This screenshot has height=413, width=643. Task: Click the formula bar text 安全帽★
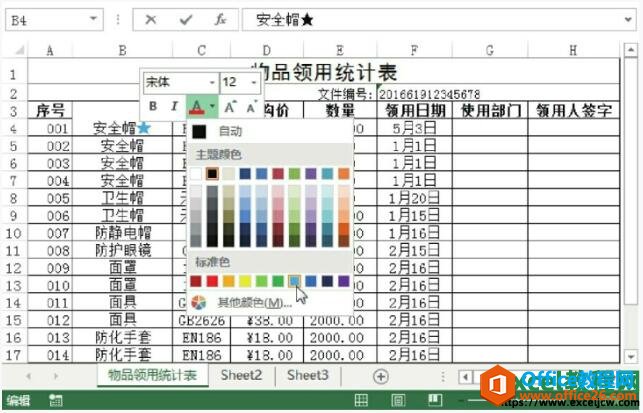pos(285,20)
